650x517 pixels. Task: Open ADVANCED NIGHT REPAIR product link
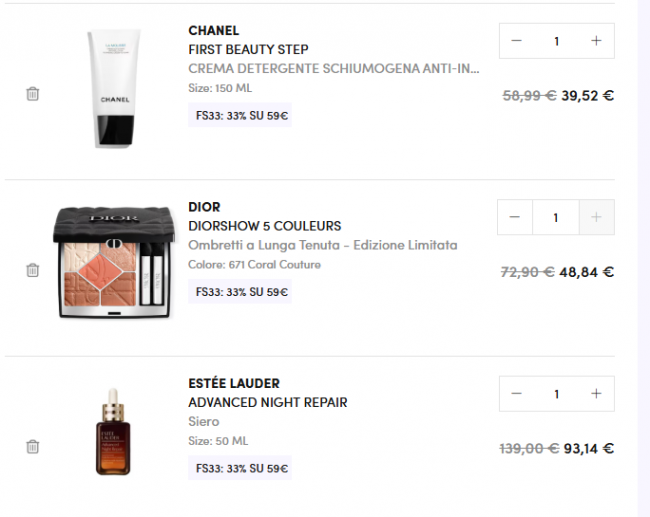(x=268, y=403)
